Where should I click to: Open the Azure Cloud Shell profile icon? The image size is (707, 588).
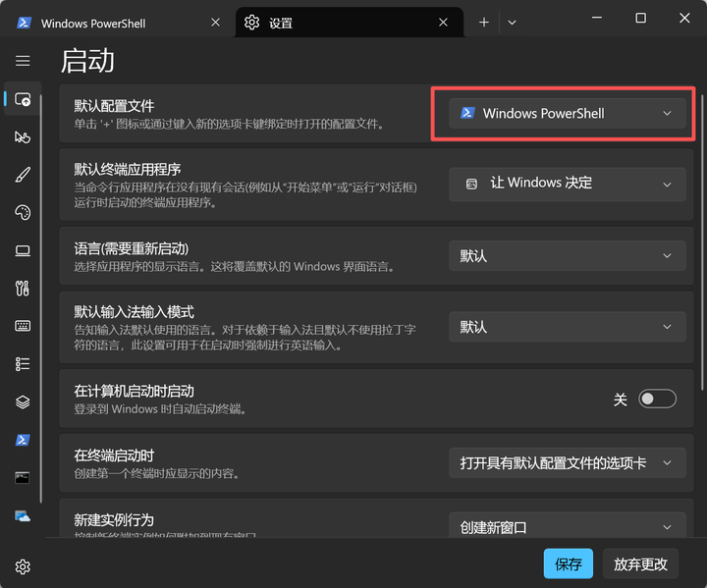(23, 516)
